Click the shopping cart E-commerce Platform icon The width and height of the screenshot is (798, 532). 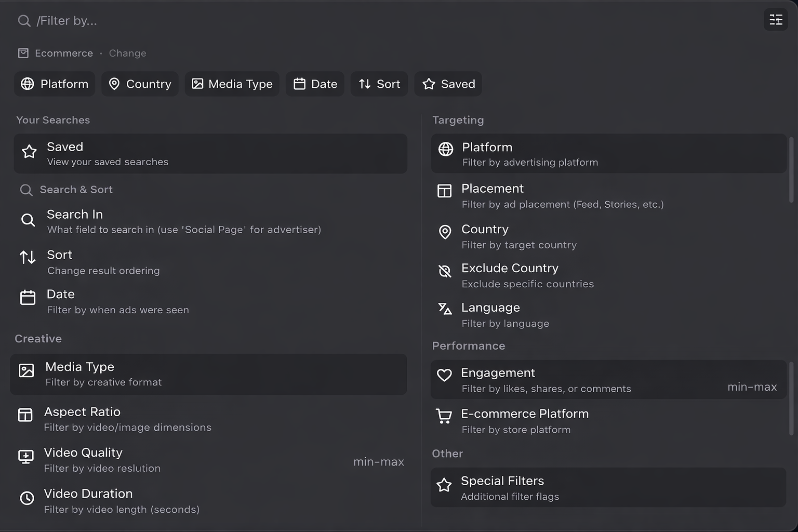point(444,416)
